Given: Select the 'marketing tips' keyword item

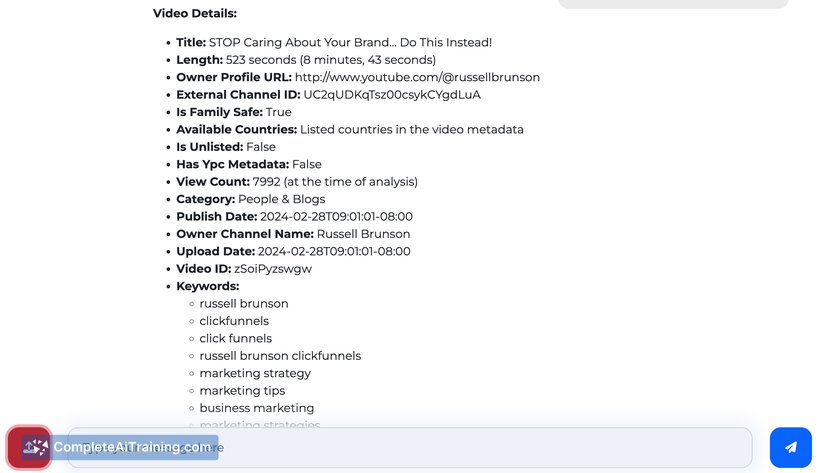Looking at the screenshot, I should pyautogui.click(x=242, y=391).
